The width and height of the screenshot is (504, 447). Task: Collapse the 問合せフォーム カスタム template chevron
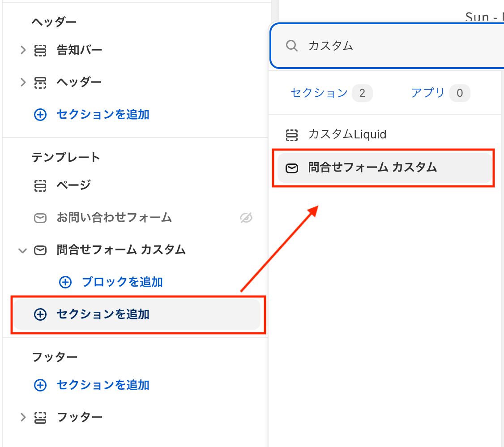coord(22,250)
